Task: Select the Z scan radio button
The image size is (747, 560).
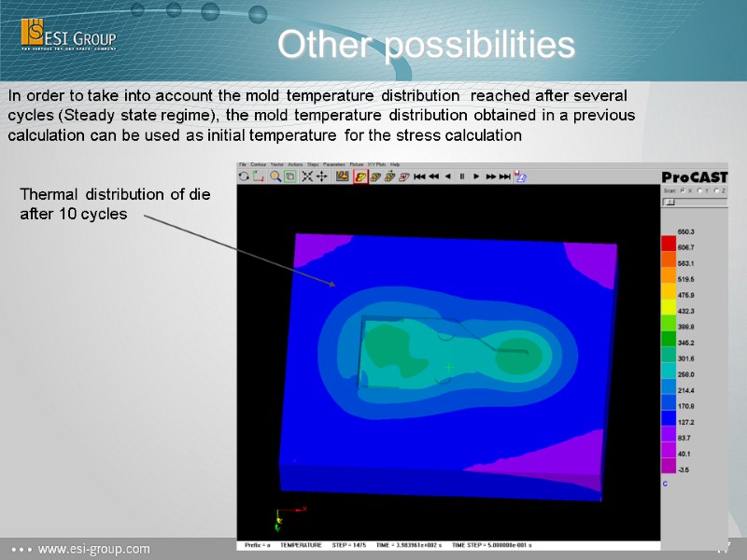Action: pyautogui.click(x=716, y=190)
